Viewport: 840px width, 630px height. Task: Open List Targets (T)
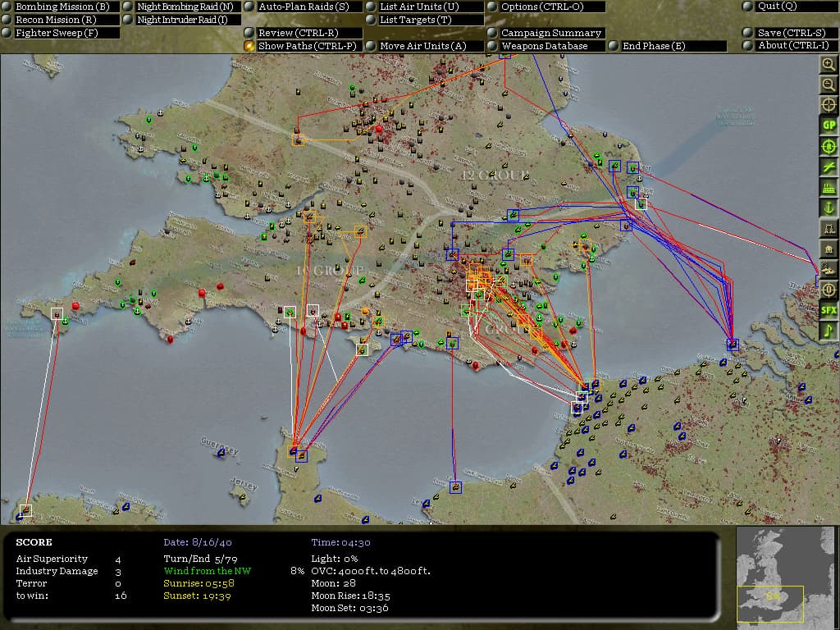(415, 20)
